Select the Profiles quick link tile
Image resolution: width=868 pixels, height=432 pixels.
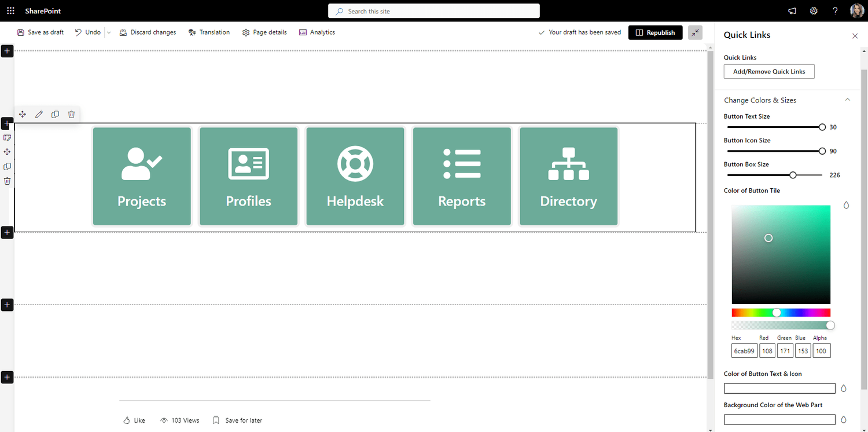(x=248, y=176)
